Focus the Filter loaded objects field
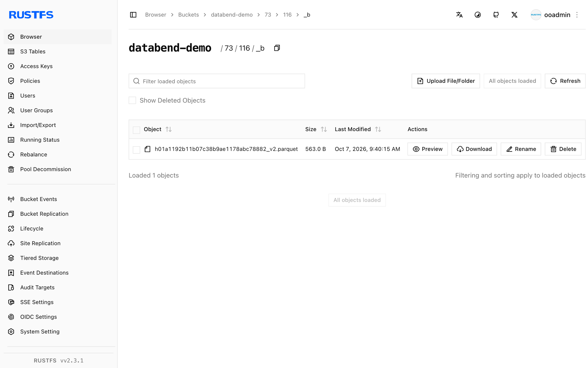Image resolution: width=588 pixels, height=368 pixels. click(217, 81)
